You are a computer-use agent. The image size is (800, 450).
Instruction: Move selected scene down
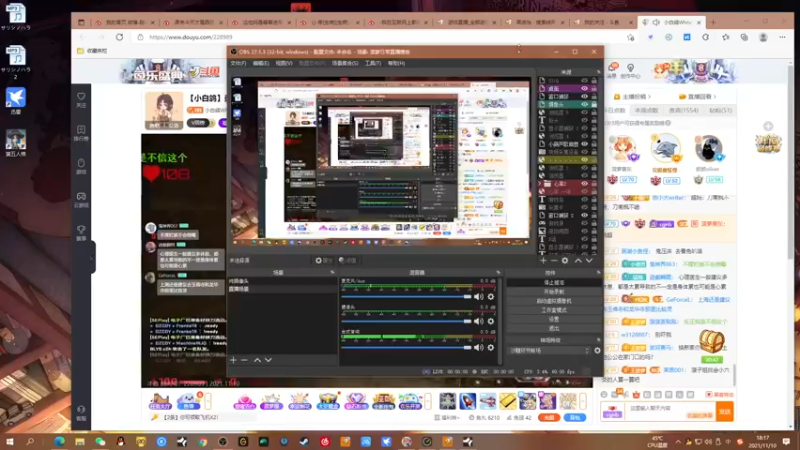tap(268, 360)
